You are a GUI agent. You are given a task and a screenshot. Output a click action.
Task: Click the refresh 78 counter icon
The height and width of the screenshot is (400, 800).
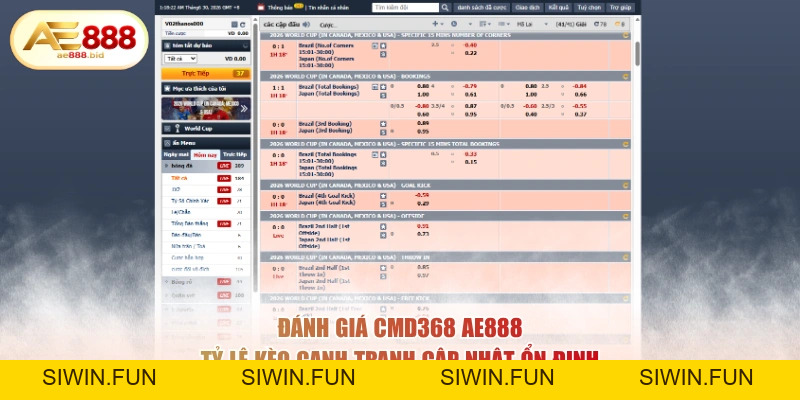(600, 24)
